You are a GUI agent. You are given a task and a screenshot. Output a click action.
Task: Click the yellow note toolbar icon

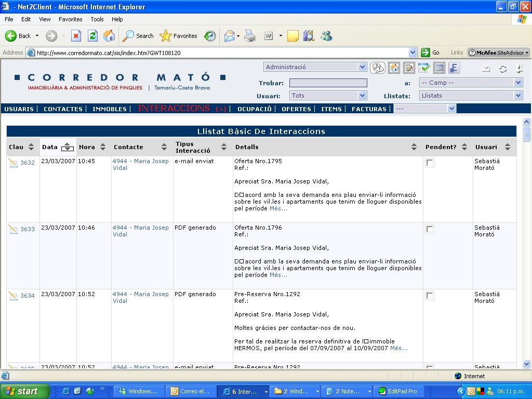pyautogui.click(x=293, y=36)
